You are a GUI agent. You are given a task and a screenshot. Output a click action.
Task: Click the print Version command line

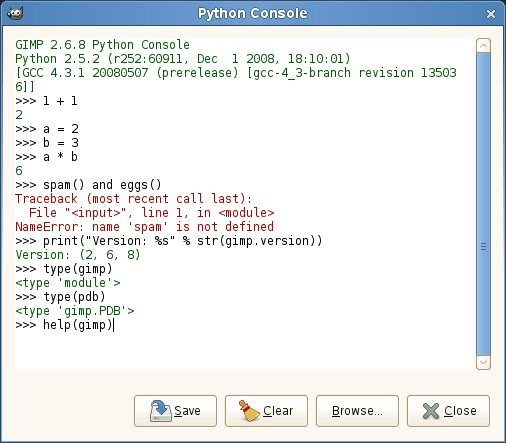pos(169,241)
